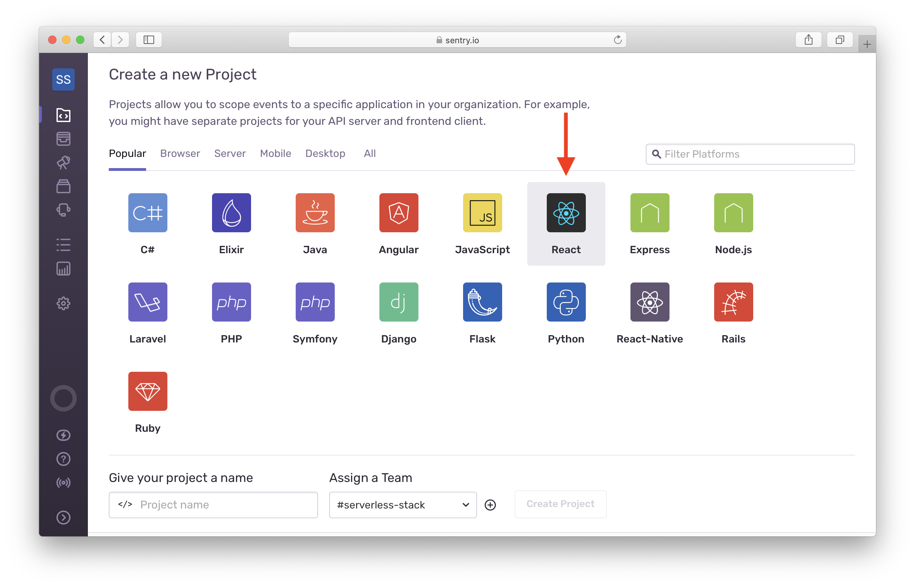The image size is (915, 588).
Task: Open Stats chart icon in sidebar
Action: click(x=63, y=269)
